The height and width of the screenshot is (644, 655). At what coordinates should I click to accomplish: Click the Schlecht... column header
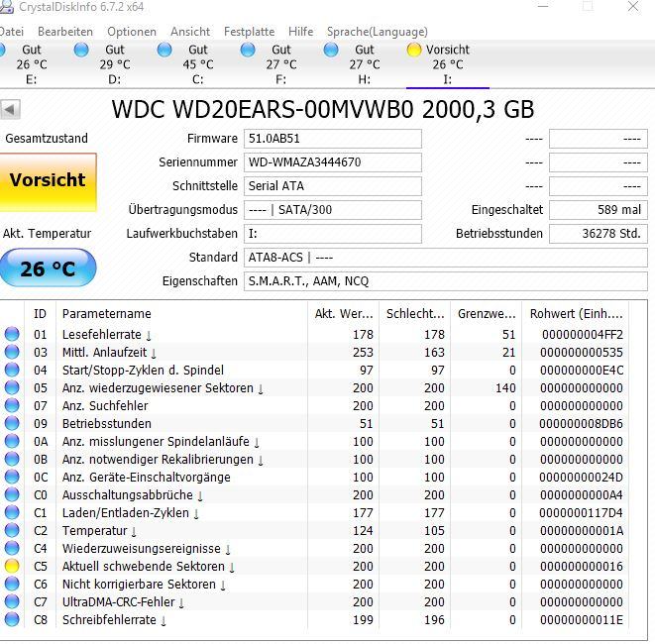(x=415, y=314)
